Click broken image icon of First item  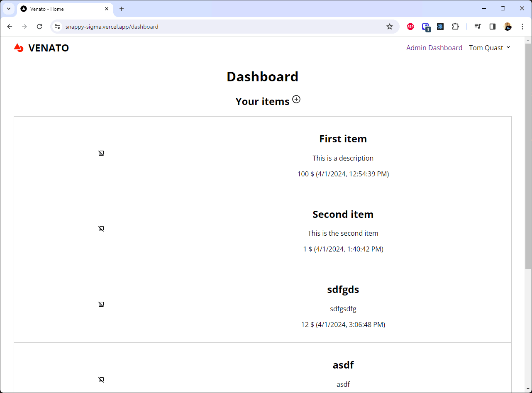(x=101, y=153)
